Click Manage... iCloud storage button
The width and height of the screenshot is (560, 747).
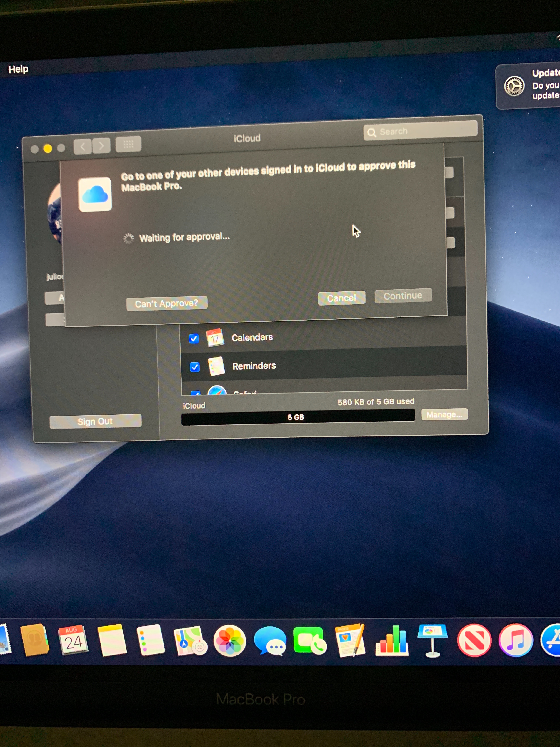[x=444, y=414]
